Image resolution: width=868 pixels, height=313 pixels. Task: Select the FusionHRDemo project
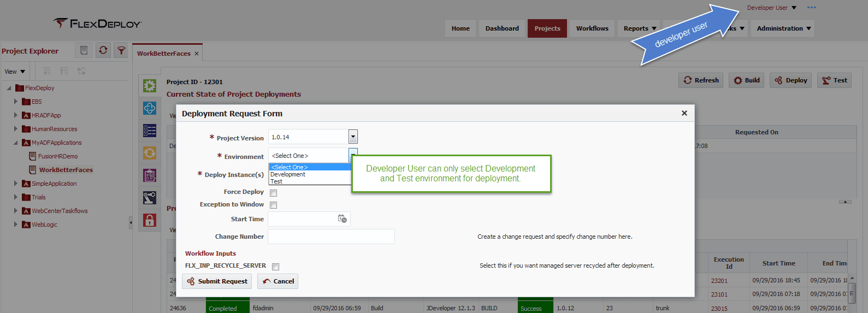tap(58, 156)
